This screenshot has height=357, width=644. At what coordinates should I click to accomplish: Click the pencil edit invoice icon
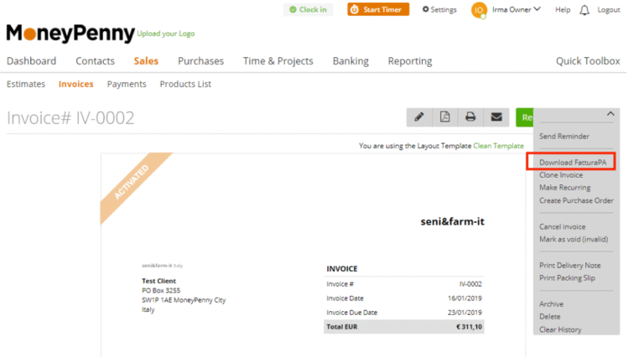419,117
